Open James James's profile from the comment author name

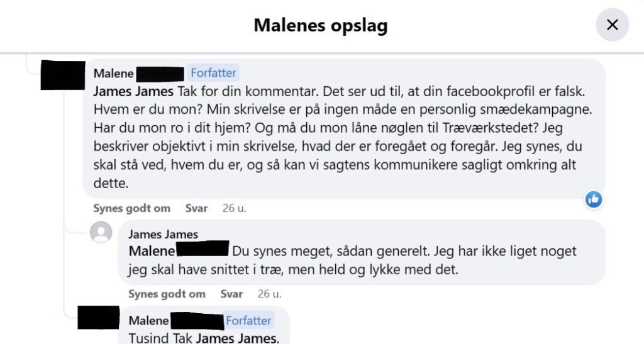point(163,235)
